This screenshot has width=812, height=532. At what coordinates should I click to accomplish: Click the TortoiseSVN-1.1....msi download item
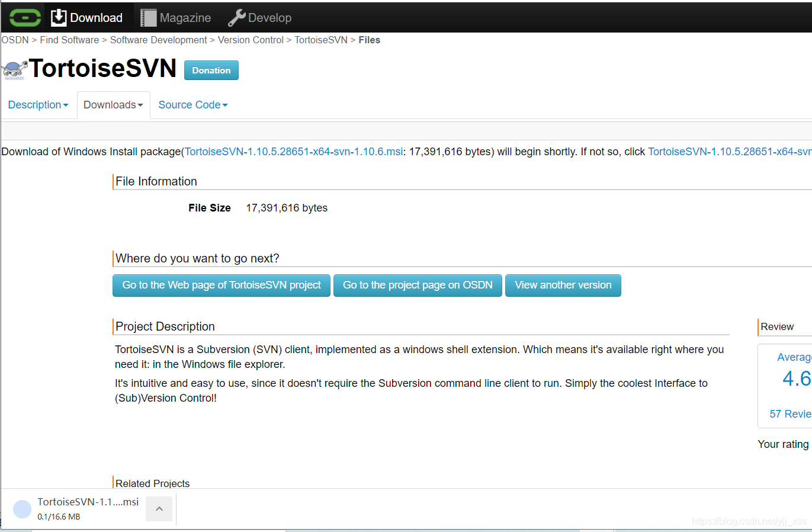pyautogui.click(x=88, y=502)
